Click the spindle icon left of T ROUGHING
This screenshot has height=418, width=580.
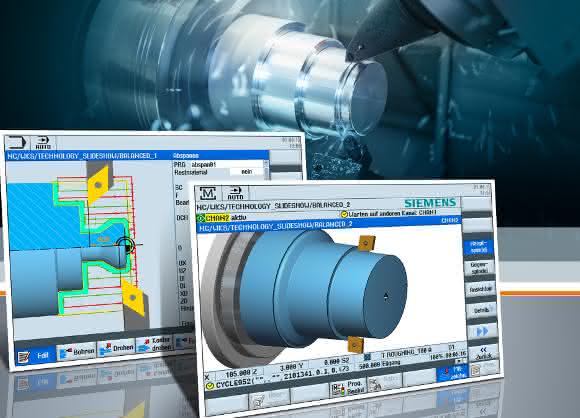tap(367, 357)
